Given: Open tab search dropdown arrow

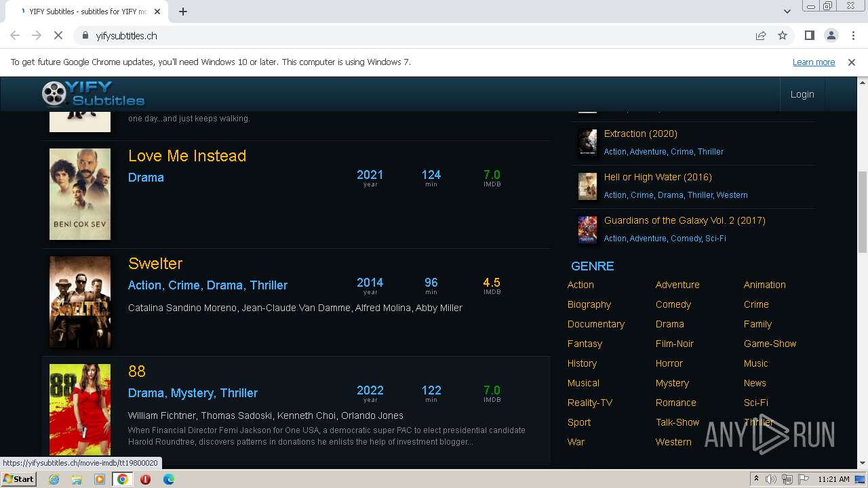Looking at the screenshot, I should (787, 12).
